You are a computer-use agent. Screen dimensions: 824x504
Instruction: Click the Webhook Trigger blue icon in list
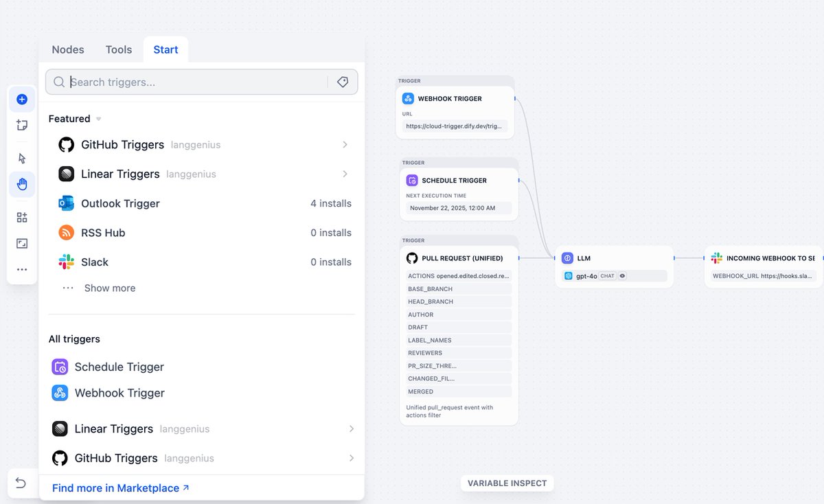[60, 393]
